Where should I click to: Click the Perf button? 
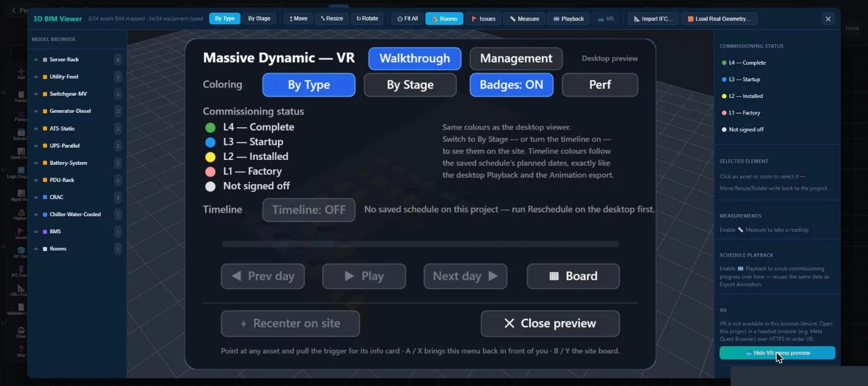click(x=600, y=85)
